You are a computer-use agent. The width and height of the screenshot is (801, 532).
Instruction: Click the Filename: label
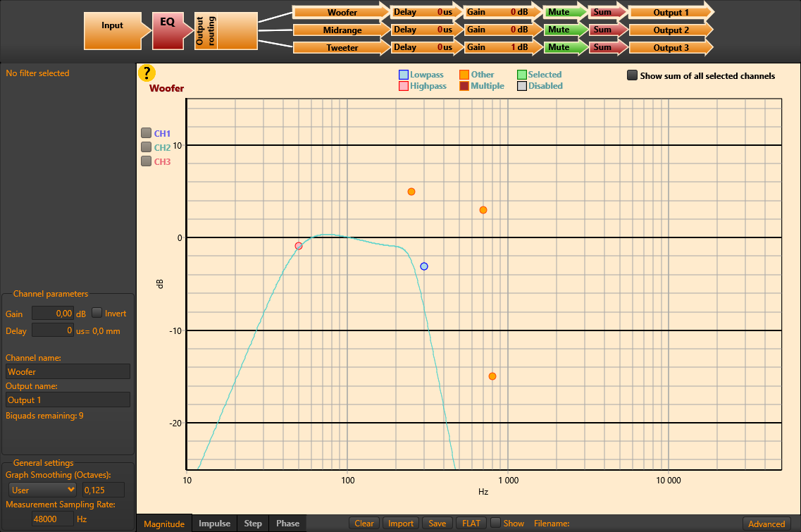pos(552,524)
